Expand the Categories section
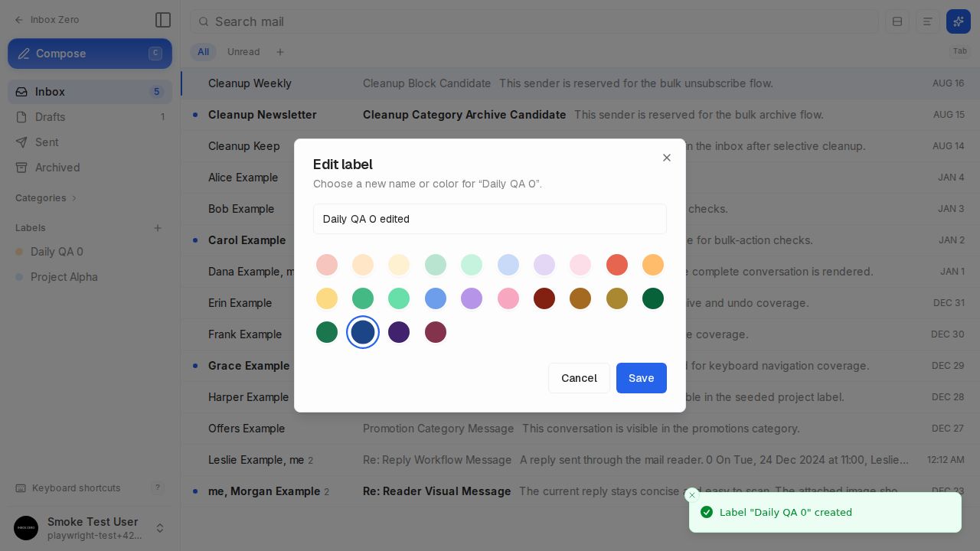Image resolution: width=980 pixels, height=551 pixels. (x=47, y=198)
